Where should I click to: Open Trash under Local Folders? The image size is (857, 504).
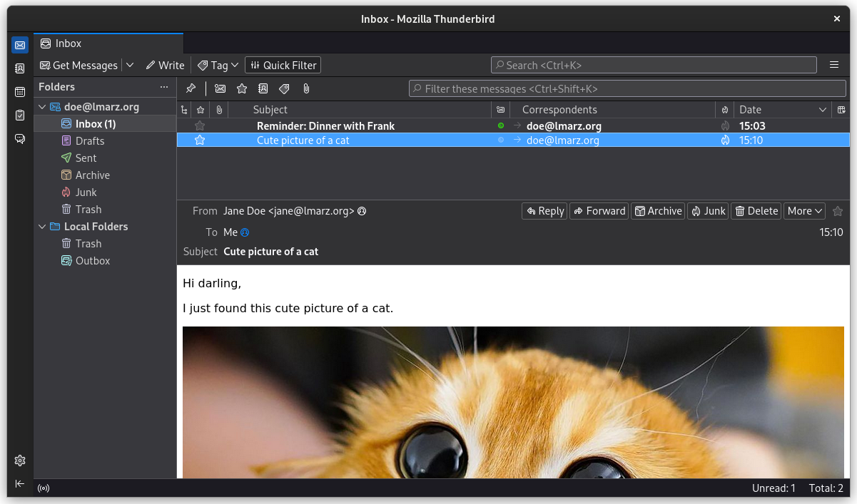(104, 244)
